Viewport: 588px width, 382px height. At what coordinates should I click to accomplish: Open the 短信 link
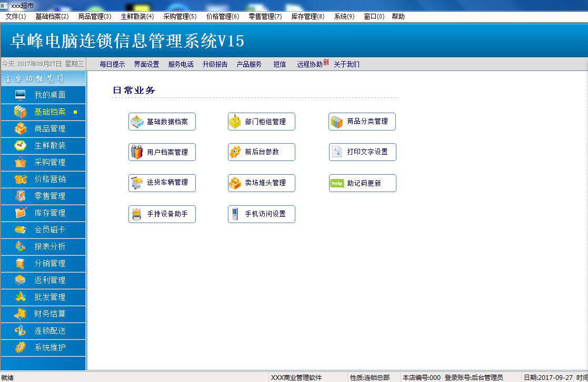tap(280, 64)
